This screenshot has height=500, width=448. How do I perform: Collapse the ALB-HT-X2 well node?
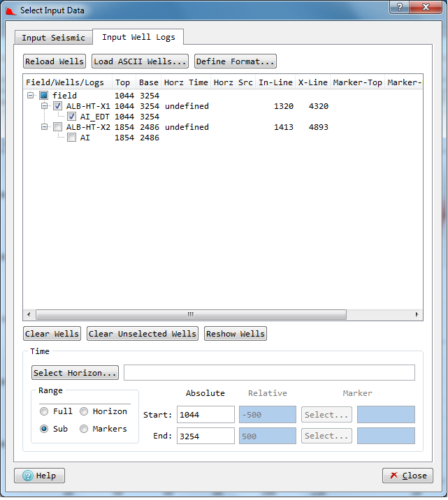click(x=44, y=127)
